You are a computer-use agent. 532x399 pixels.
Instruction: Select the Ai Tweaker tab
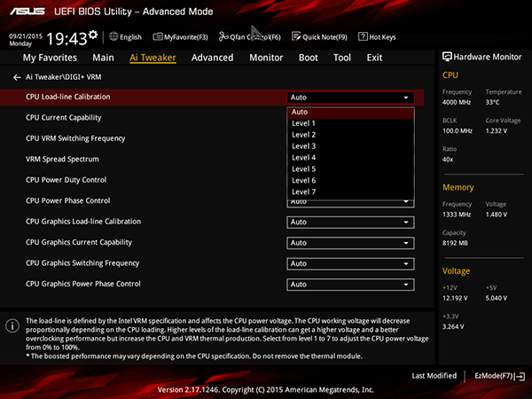click(153, 58)
